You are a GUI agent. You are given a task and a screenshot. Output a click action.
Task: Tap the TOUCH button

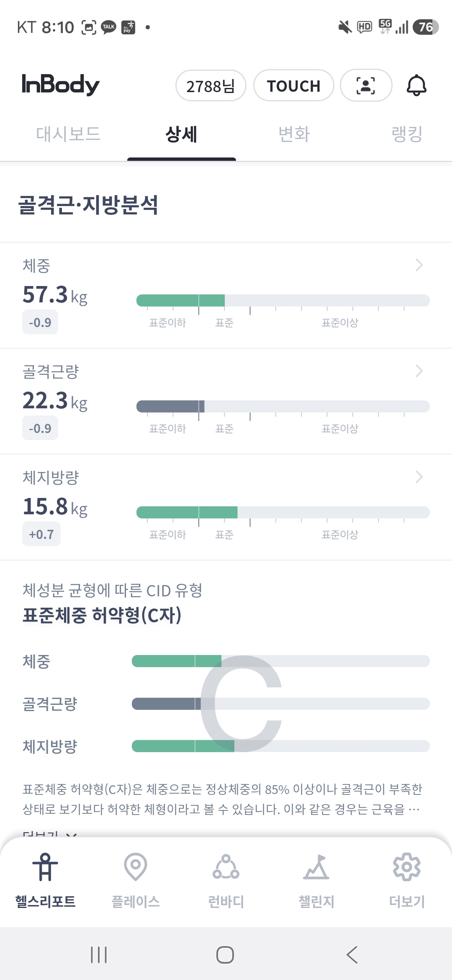point(293,85)
